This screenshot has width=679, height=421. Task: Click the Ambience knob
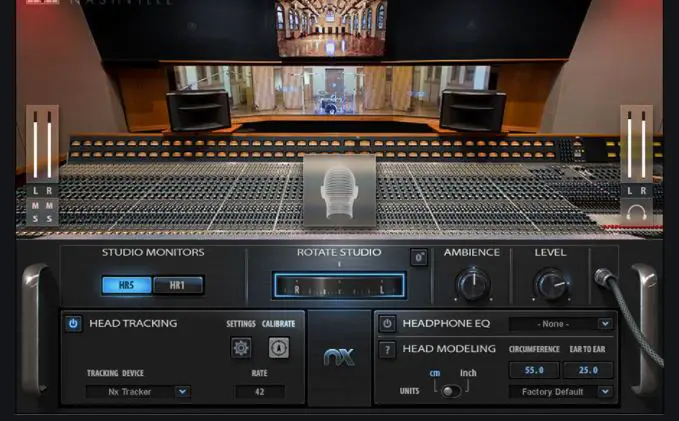pyautogui.click(x=473, y=284)
